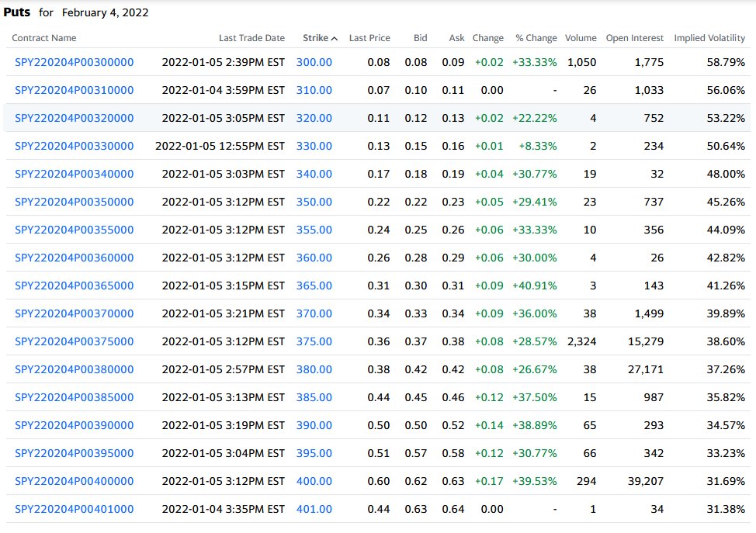The height and width of the screenshot is (533, 756).
Task: Open contract SPY220204P00401000
Action: pos(75,510)
